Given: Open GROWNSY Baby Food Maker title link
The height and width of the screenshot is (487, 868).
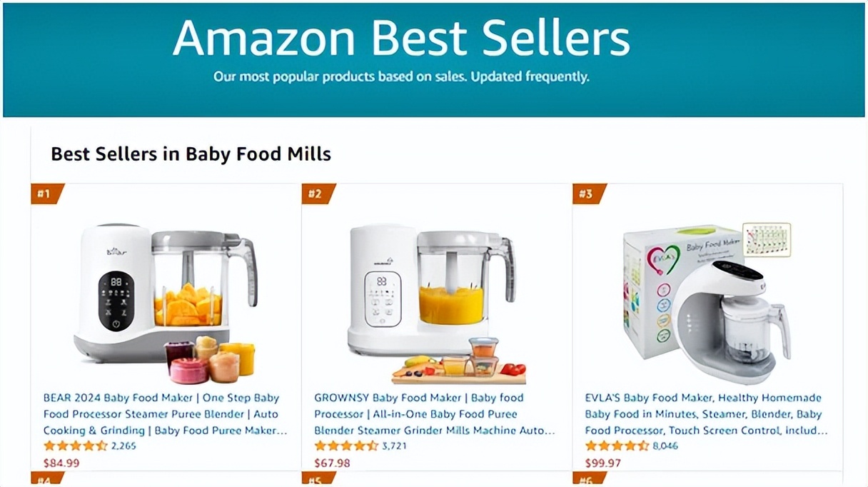Looking at the screenshot, I should coord(435,414).
